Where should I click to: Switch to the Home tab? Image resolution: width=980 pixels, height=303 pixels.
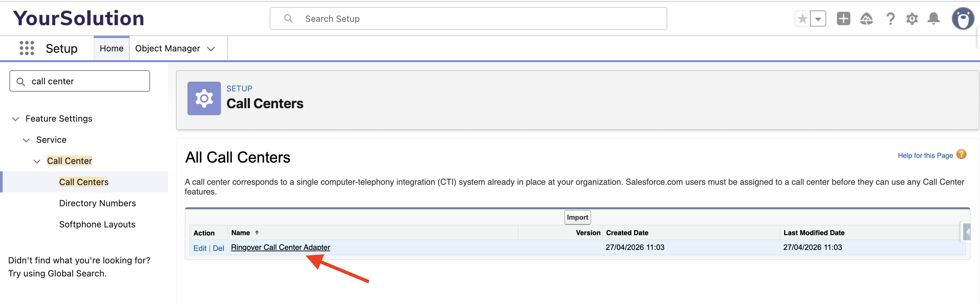(112, 48)
